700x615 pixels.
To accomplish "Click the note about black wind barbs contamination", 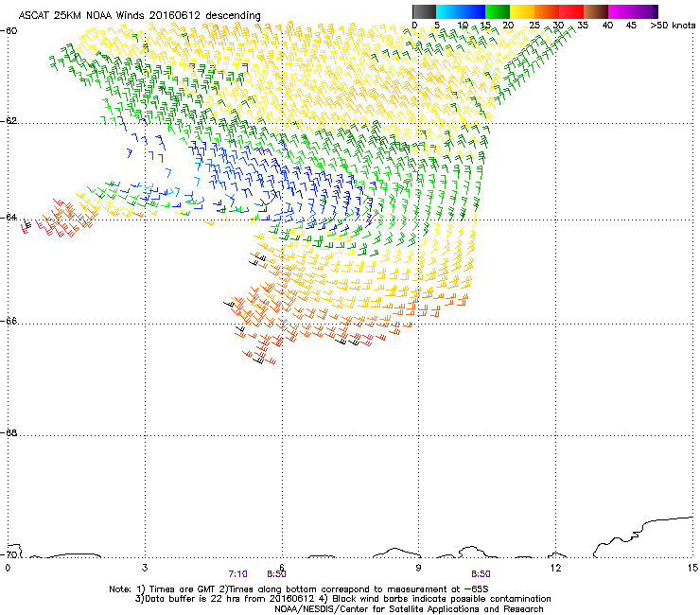I will click(435, 599).
